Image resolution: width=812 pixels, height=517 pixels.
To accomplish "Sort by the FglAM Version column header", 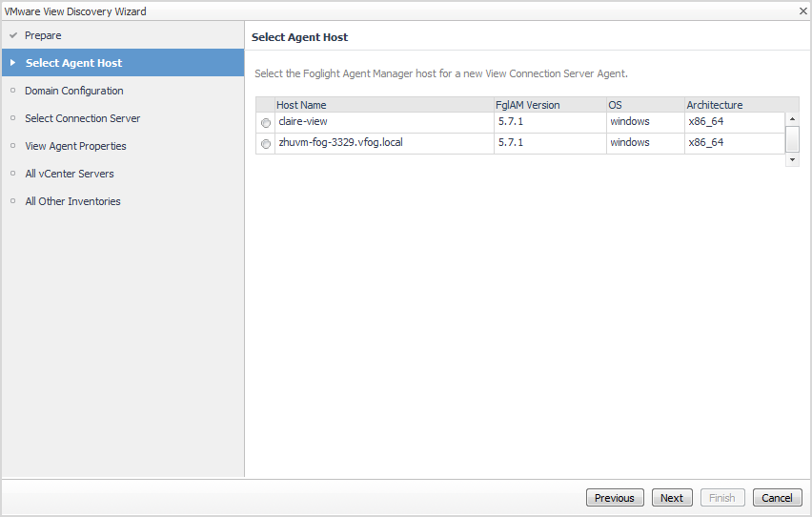I will click(x=550, y=105).
